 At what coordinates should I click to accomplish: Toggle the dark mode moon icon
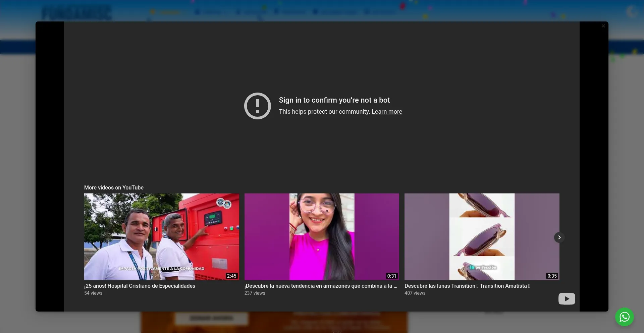tap(632, 12)
